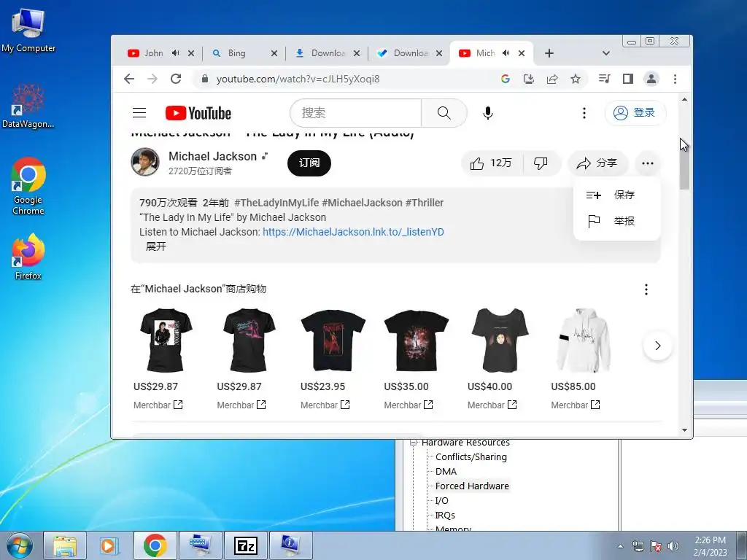Subscribe using the 订阅 button
This screenshot has width=747, height=560.
309,163
